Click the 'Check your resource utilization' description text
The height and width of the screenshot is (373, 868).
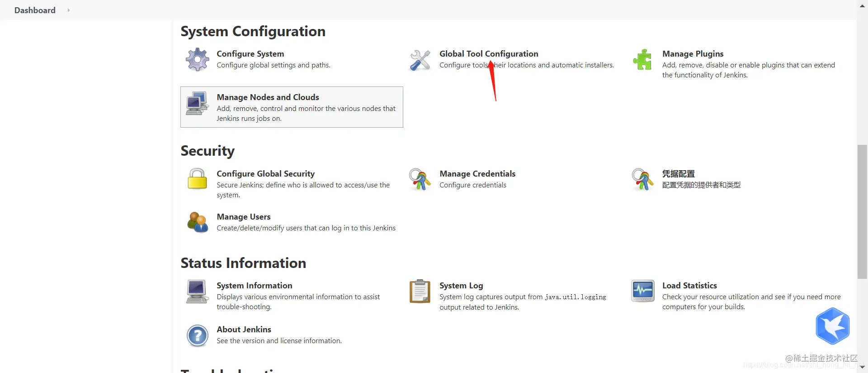coord(751,302)
